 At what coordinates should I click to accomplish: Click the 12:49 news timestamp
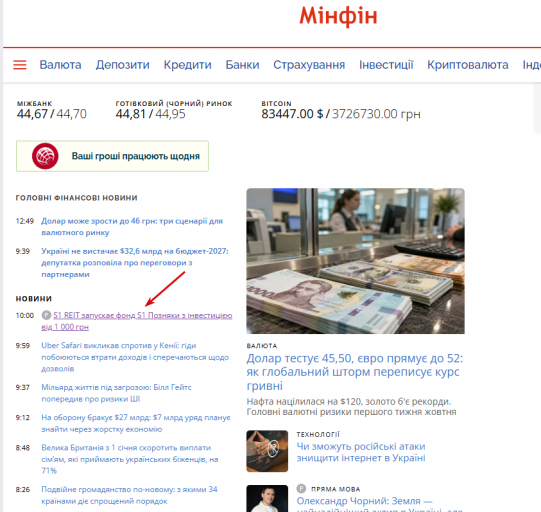24,221
